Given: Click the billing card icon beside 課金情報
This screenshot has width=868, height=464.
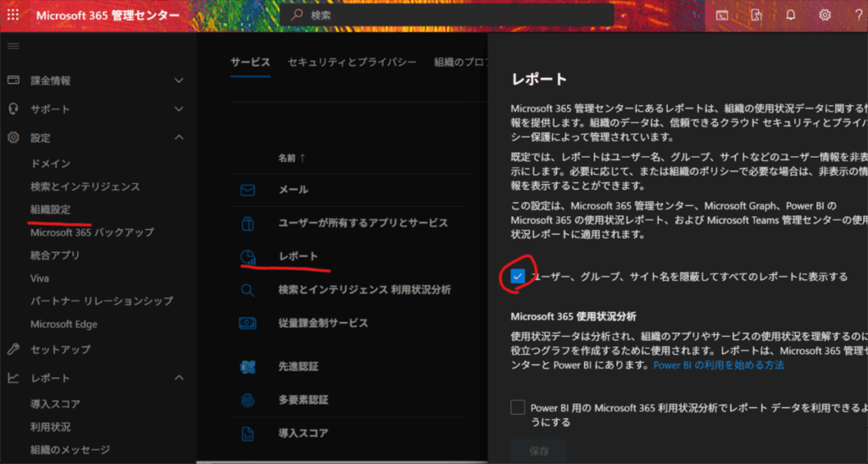Looking at the screenshot, I should 14,81.
